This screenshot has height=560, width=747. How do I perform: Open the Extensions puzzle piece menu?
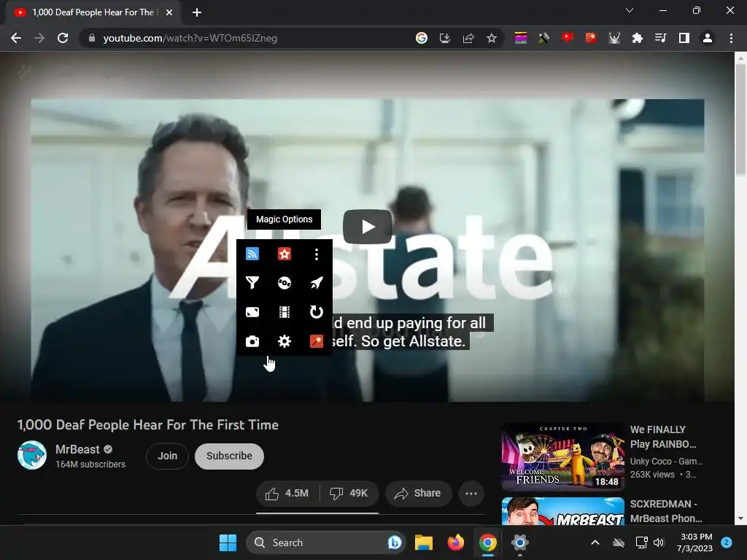click(638, 38)
